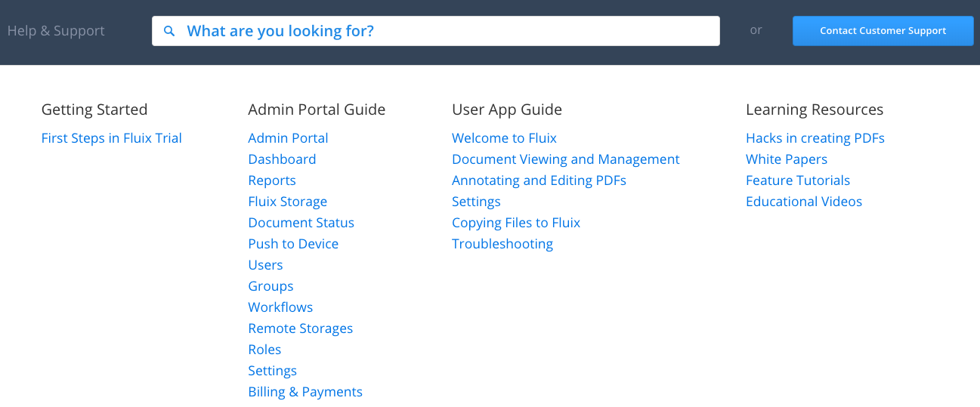Click the search input field
This screenshot has height=407, width=980.
click(x=446, y=31)
